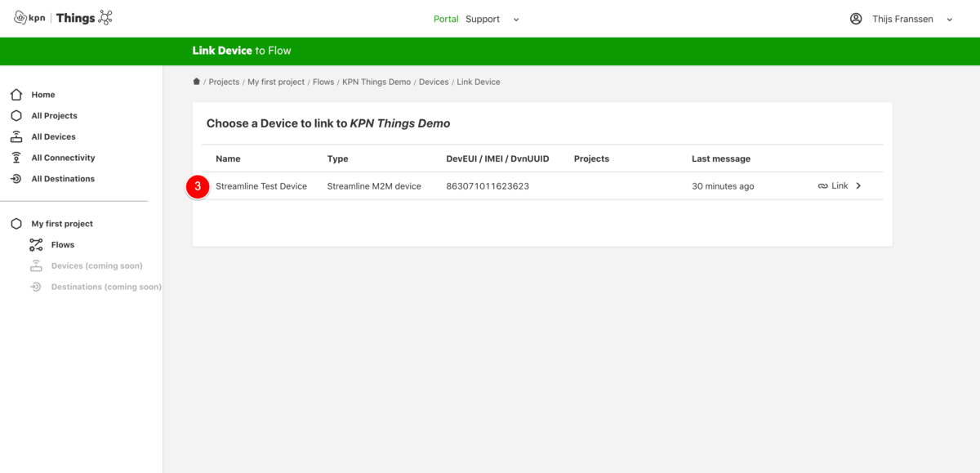Click the All Projects hexagon icon
This screenshot has height=473, width=980.
(16, 116)
